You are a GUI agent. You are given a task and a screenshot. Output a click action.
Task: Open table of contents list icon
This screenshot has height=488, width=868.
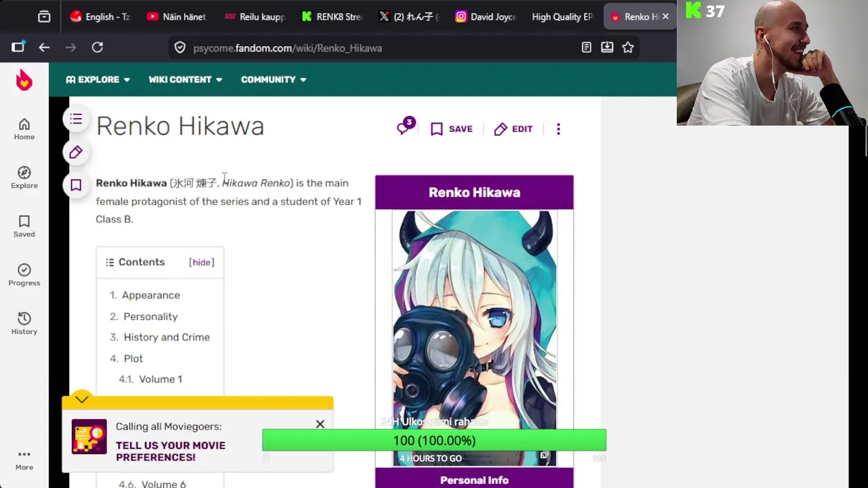[x=76, y=119]
